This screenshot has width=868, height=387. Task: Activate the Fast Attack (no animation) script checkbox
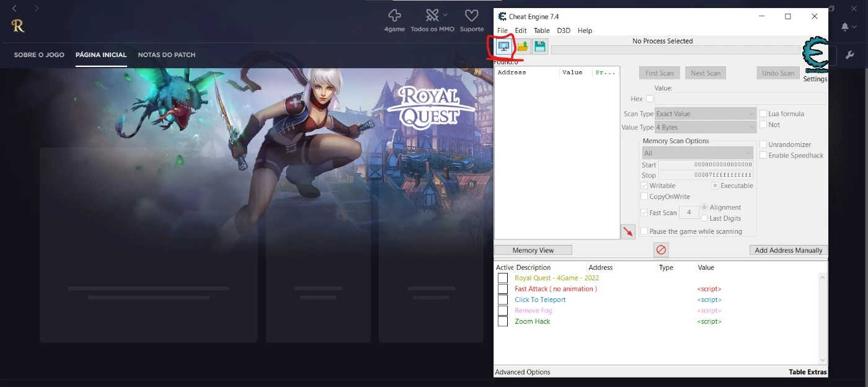[503, 289]
